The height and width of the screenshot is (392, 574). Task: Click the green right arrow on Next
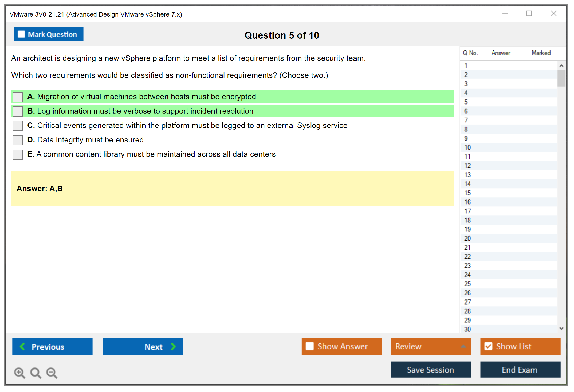173,346
